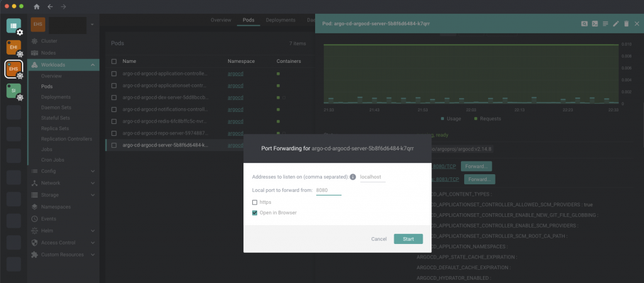Sort pods by the Containers column header

(289, 61)
